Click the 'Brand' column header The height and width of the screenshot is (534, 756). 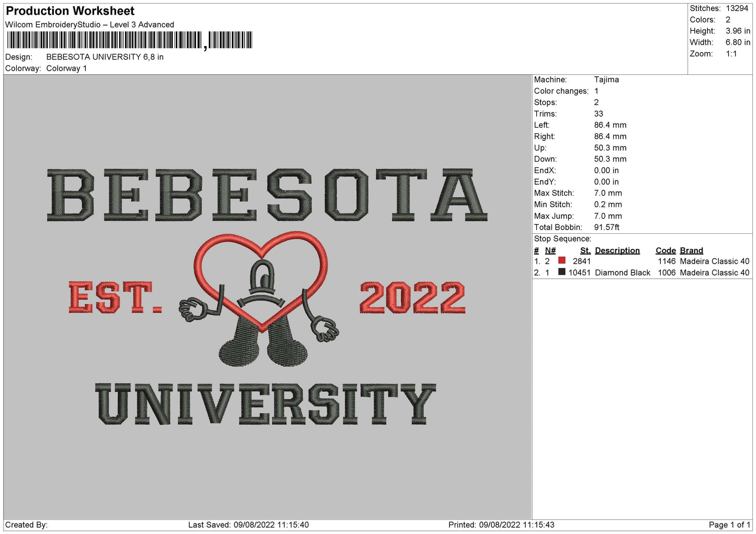point(692,251)
